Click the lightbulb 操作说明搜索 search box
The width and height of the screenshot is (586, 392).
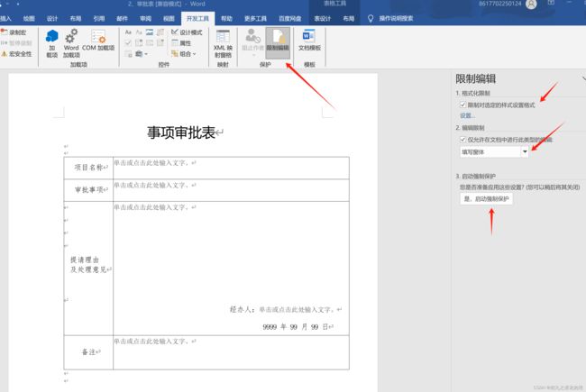click(x=391, y=18)
